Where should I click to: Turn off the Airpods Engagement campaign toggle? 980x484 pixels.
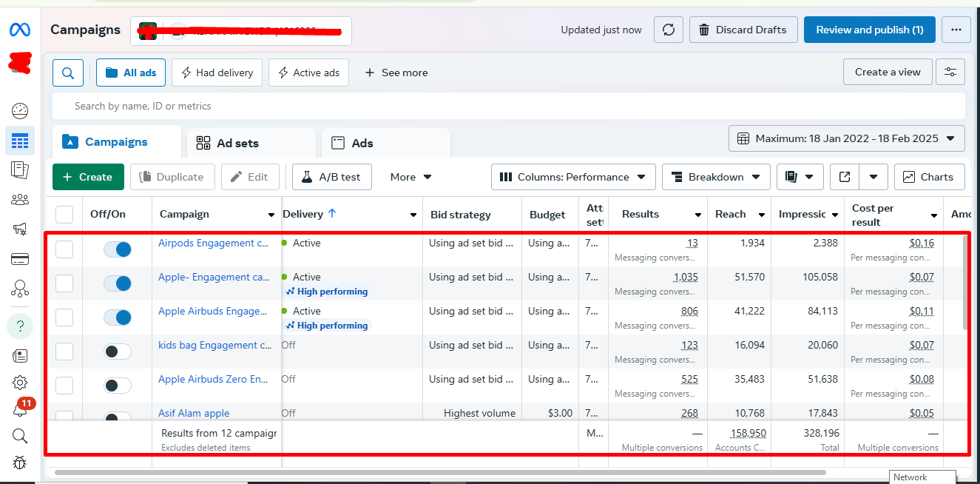(117, 249)
